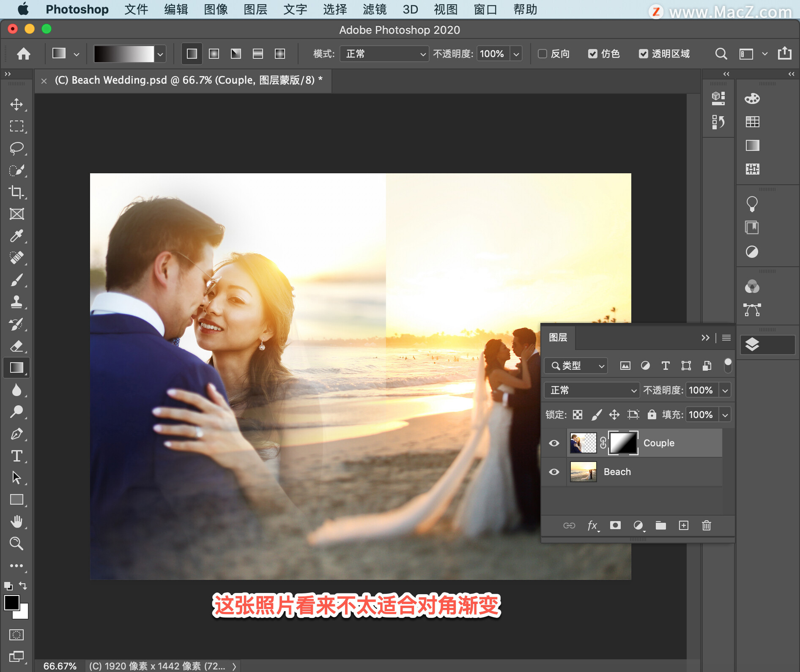This screenshot has width=800, height=672.
Task: Delete layer using trash icon
Action: coord(706,525)
